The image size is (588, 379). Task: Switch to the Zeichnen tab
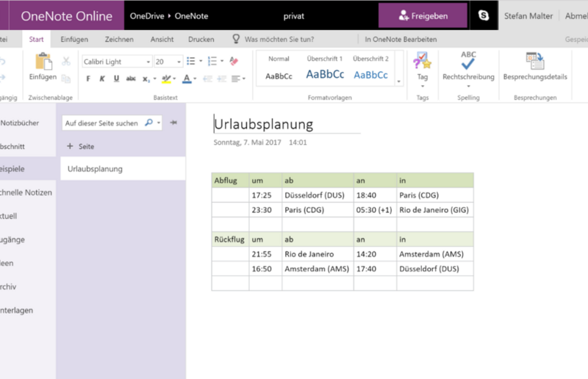(x=119, y=39)
